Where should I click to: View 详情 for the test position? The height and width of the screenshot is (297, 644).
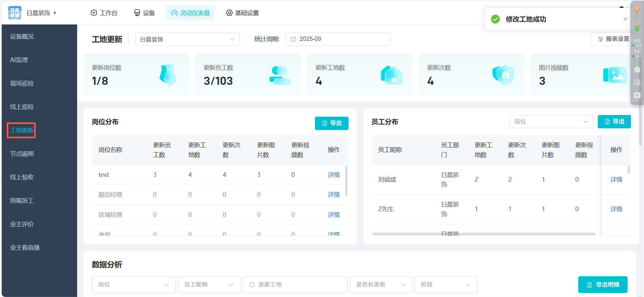click(333, 175)
